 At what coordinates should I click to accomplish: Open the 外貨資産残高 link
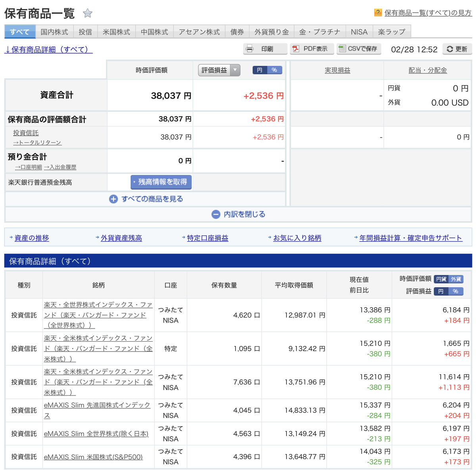click(x=121, y=238)
